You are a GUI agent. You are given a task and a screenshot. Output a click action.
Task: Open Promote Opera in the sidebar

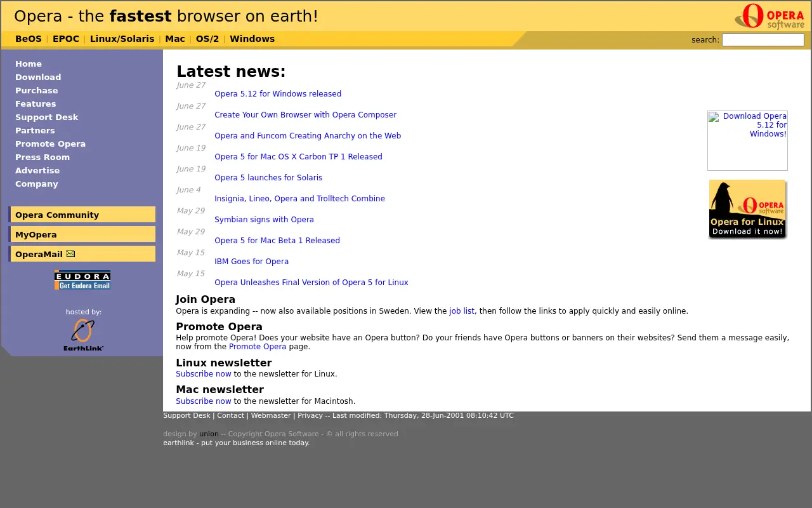(x=50, y=144)
